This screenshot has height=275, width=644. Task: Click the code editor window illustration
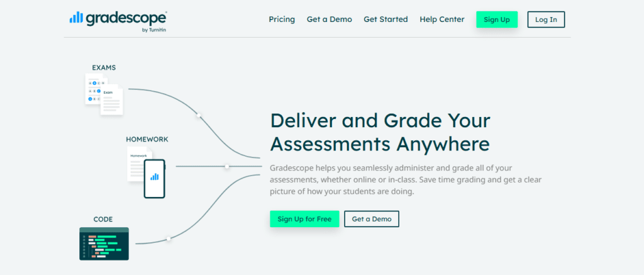click(104, 244)
